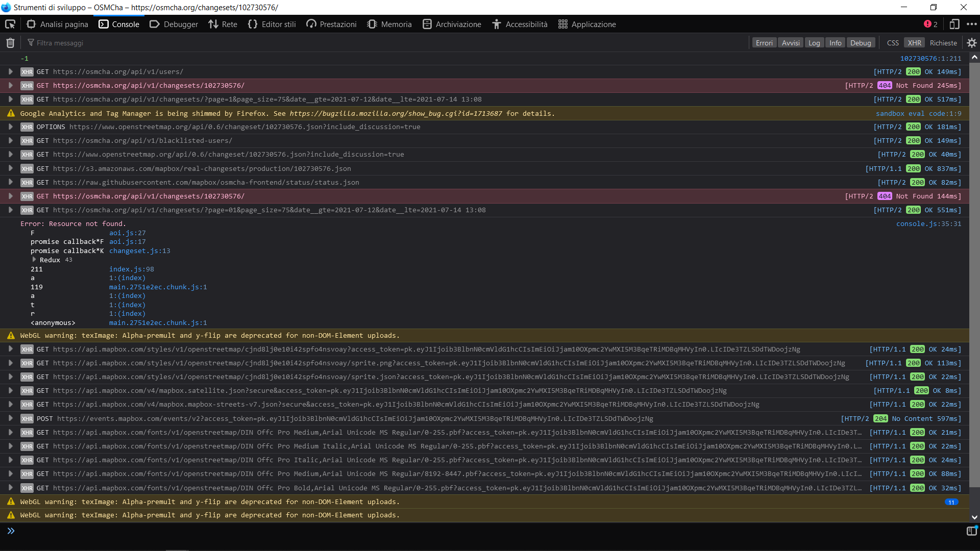Open the developer tools three-dot menu
The height and width of the screenshot is (551, 980).
[x=971, y=24]
